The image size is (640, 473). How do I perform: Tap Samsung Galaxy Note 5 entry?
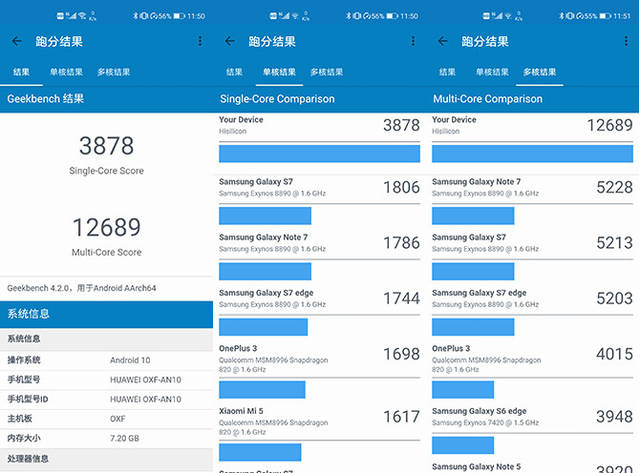click(532, 467)
